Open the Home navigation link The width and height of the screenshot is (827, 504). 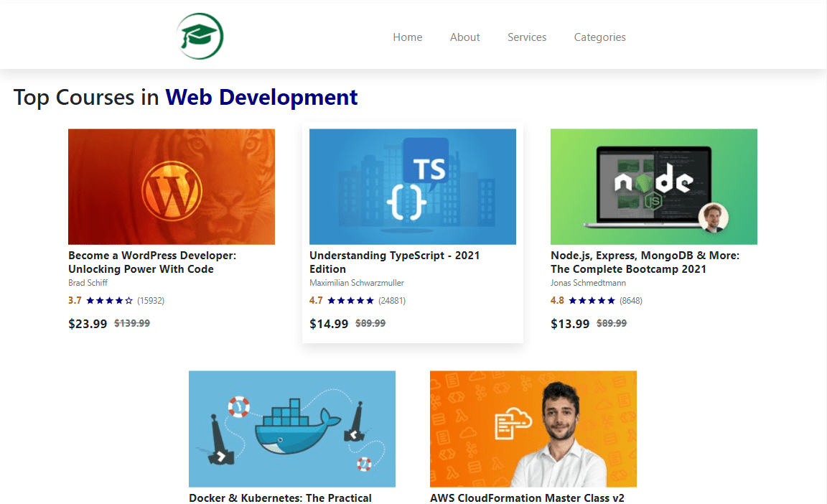pyautogui.click(x=407, y=37)
